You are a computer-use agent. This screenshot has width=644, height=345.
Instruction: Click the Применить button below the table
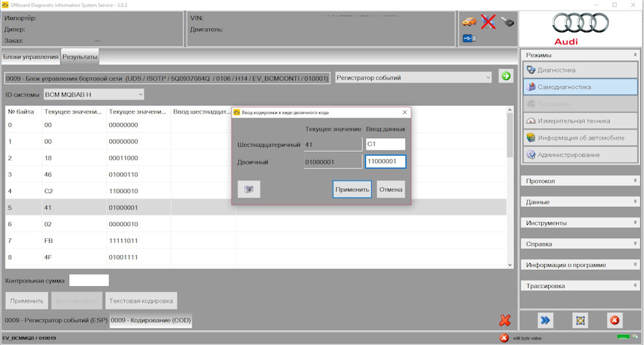pyautogui.click(x=27, y=301)
